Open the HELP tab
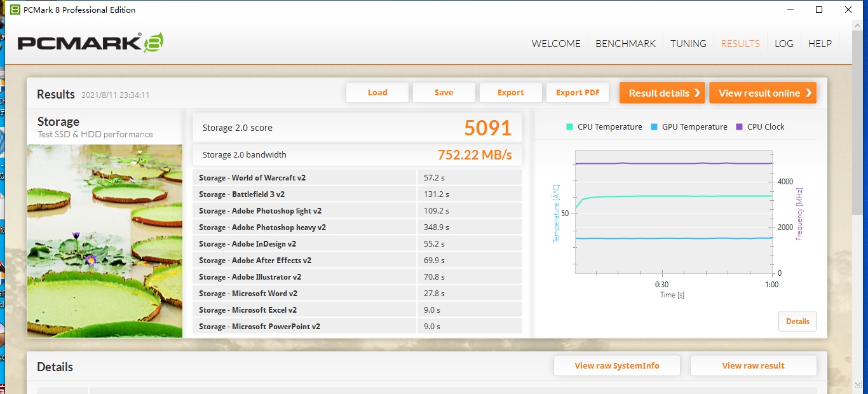 point(820,44)
